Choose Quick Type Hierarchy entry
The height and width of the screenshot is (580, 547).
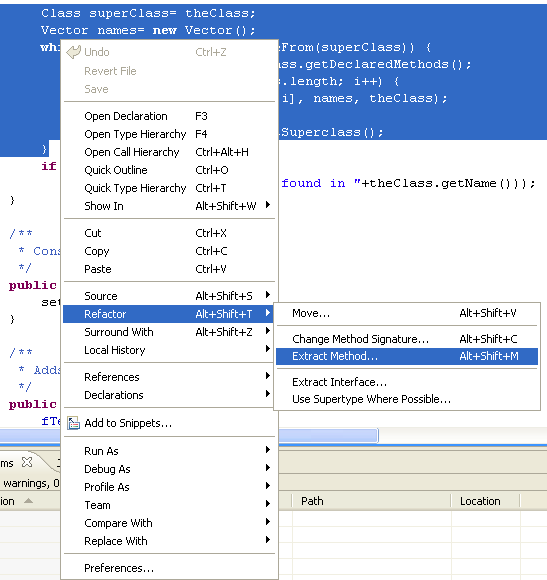169,188
